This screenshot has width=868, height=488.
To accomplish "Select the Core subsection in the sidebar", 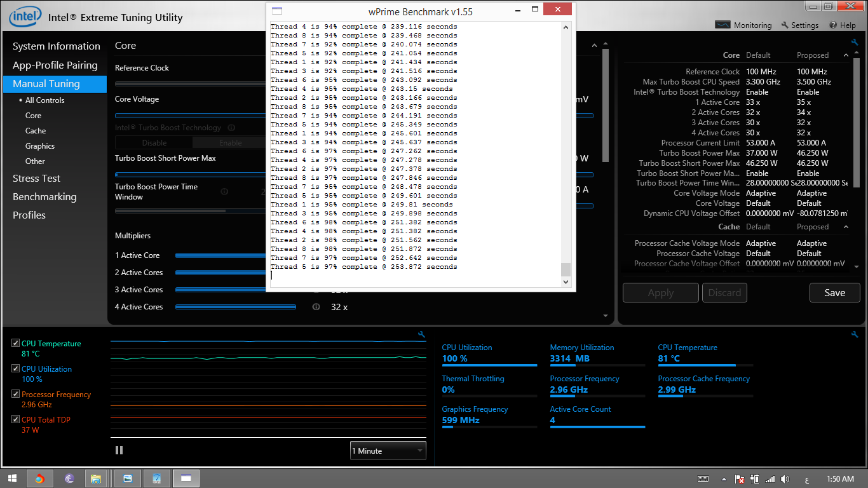I will 33,116.
